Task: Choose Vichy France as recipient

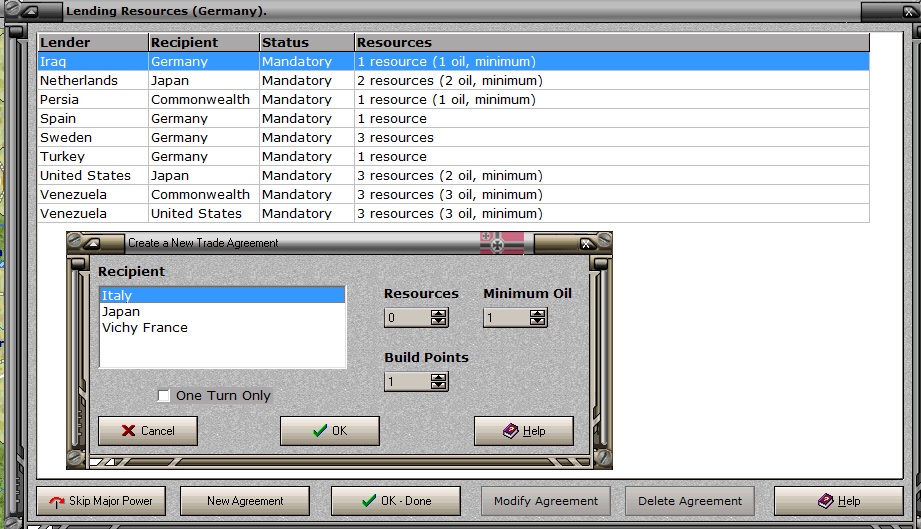Action: (x=223, y=328)
